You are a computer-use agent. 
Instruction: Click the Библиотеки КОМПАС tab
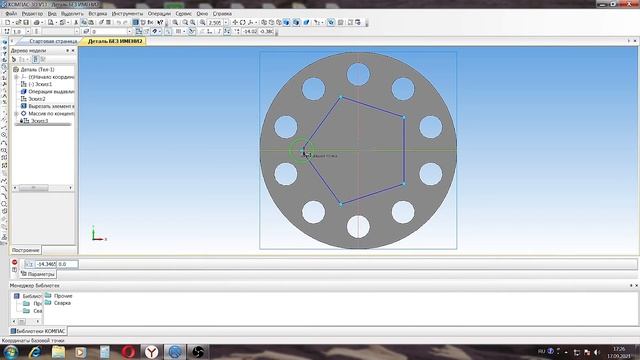[x=38, y=331]
